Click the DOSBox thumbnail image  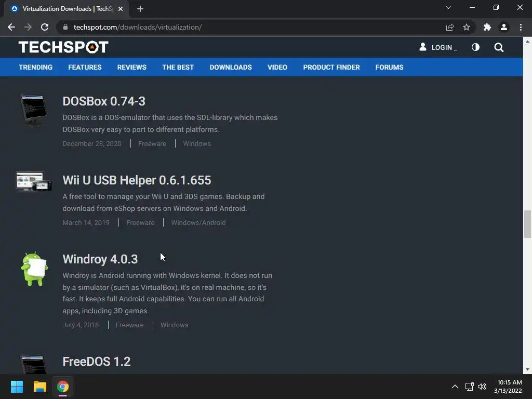click(x=34, y=109)
